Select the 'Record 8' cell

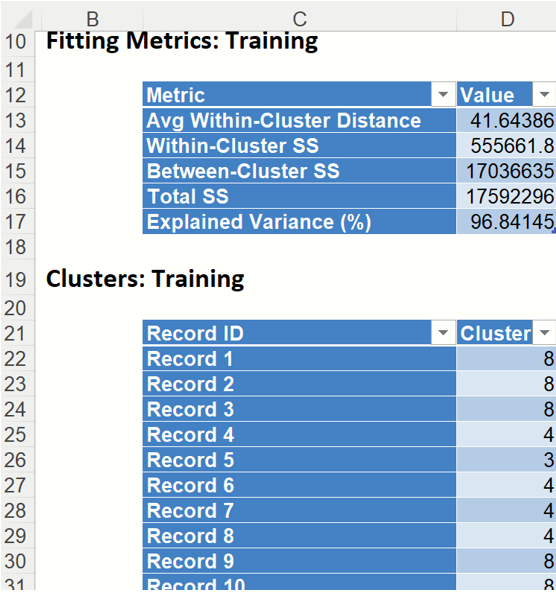click(x=299, y=535)
